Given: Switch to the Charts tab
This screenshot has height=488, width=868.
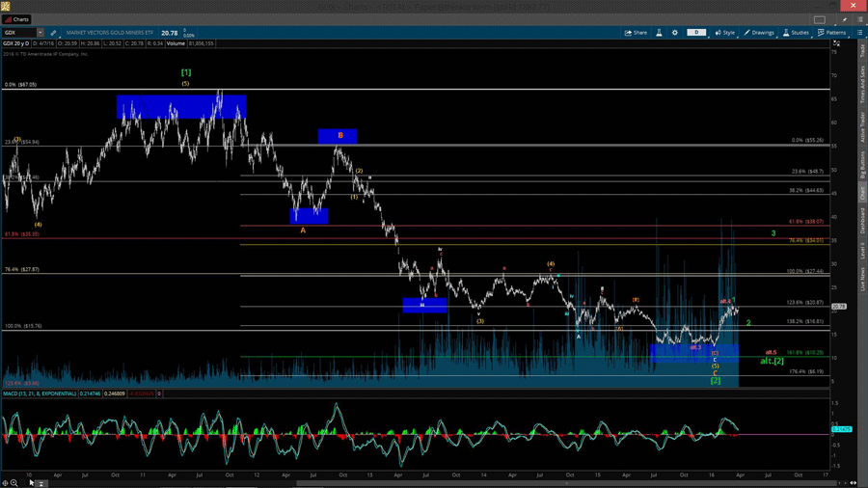Looking at the screenshot, I should coord(17,19).
